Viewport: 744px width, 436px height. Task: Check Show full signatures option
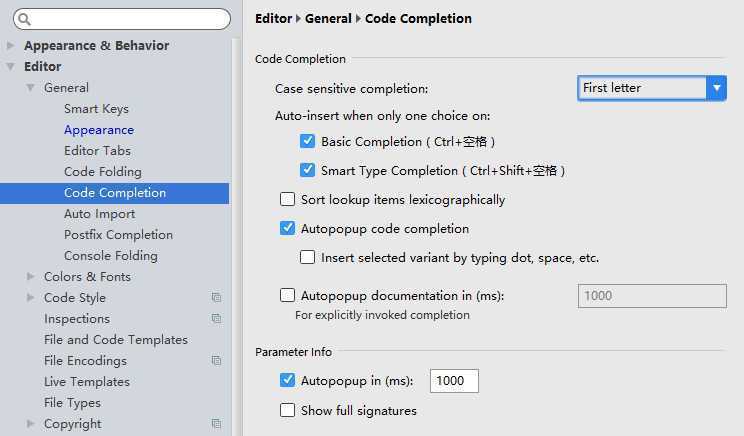coord(287,410)
